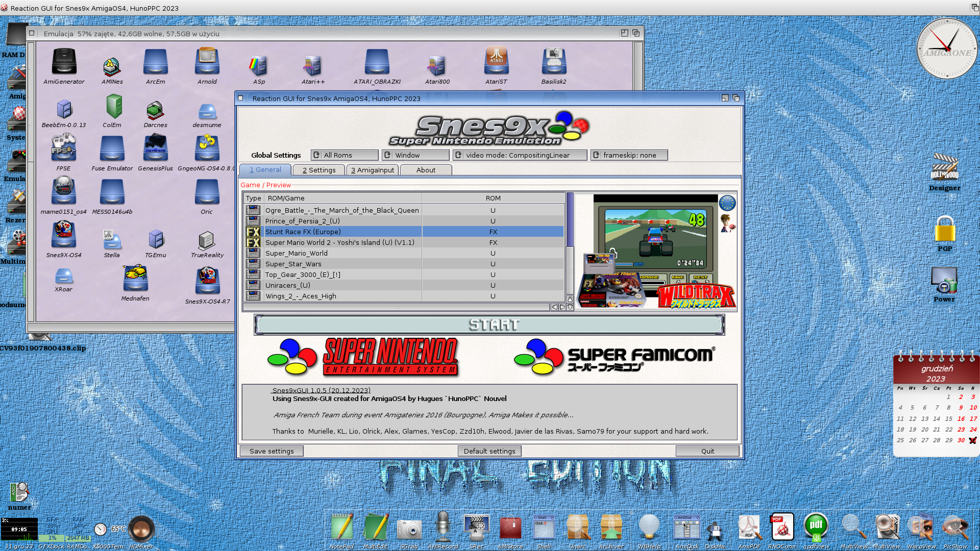Click the ROM list vertical scrollbar
This screenshot has width=980, height=551.
pos(570,243)
